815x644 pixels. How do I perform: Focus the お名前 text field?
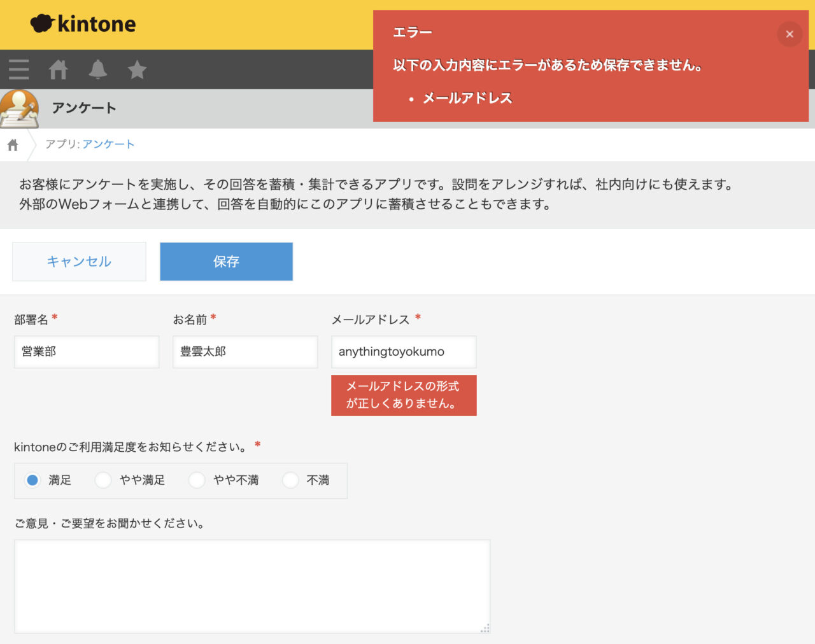245,351
